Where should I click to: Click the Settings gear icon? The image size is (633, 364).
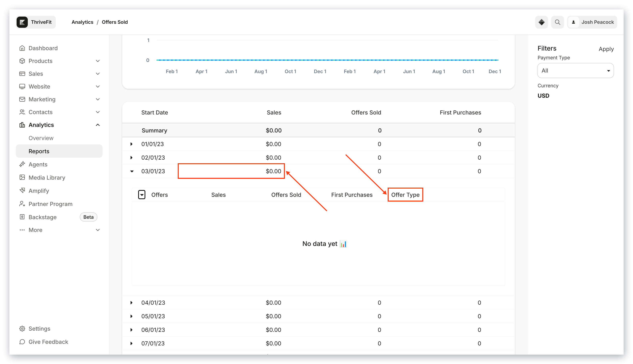click(22, 328)
